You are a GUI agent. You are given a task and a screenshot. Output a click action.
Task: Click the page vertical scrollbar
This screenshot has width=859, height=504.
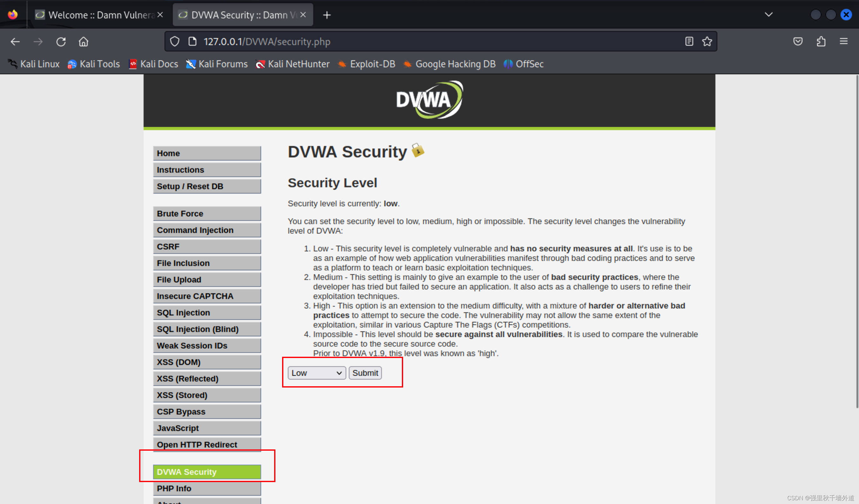(857, 242)
